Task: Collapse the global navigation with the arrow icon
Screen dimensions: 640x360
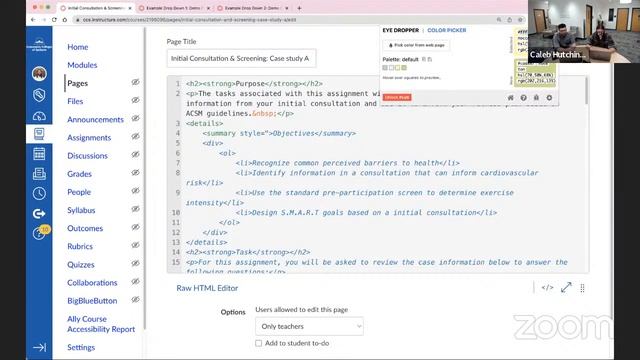Action: (x=39, y=347)
